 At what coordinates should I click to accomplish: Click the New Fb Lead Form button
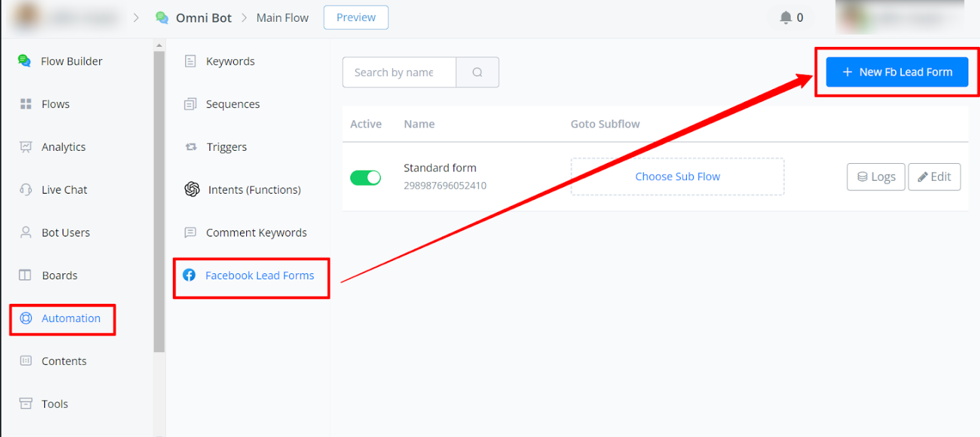pos(897,72)
